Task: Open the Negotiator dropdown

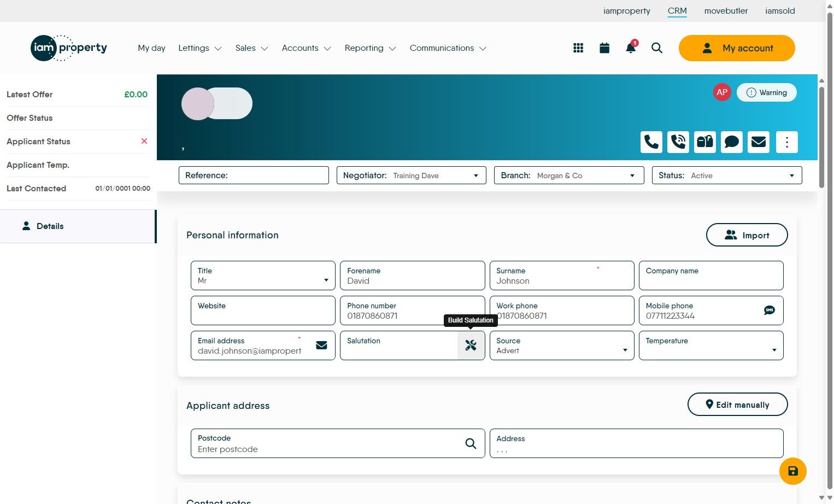Action: (475, 175)
